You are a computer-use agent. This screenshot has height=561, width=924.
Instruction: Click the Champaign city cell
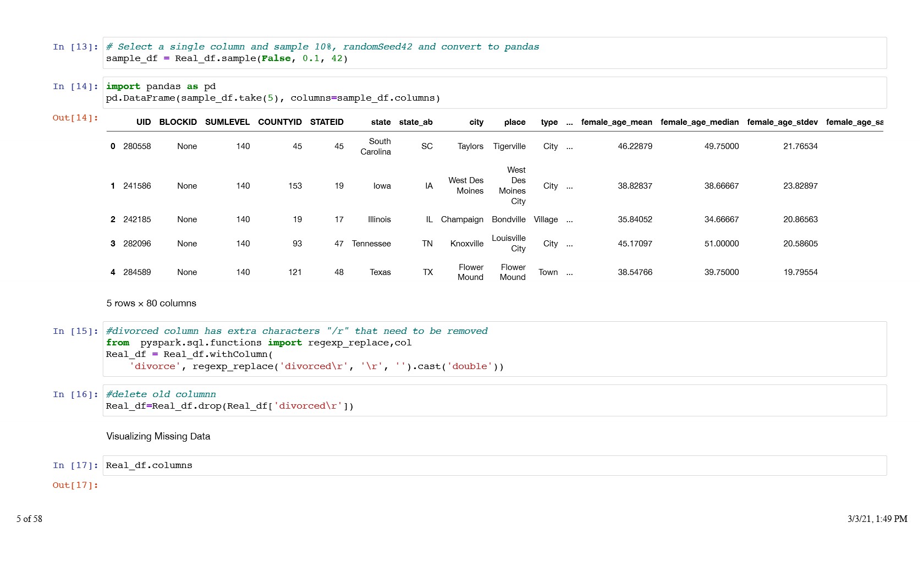[x=462, y=219]
